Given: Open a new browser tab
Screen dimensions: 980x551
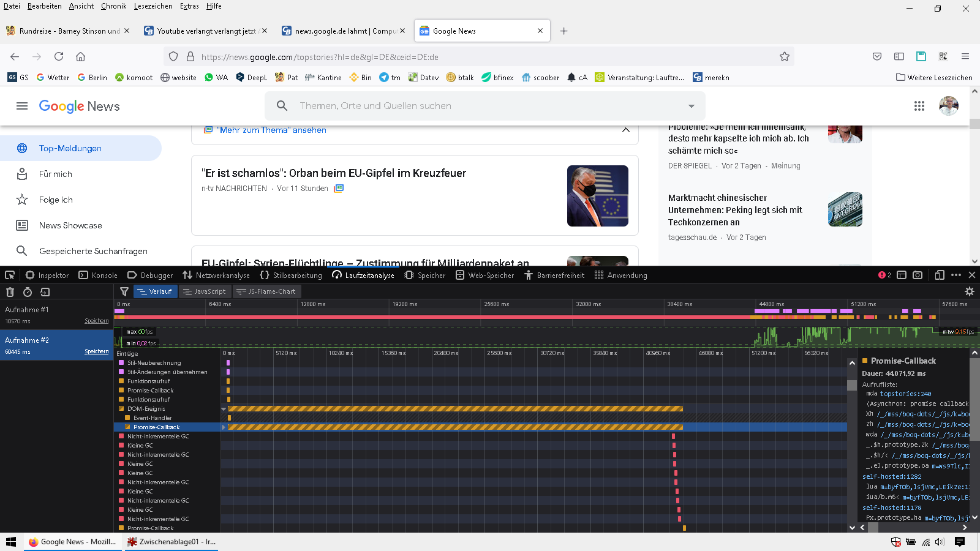Looking at the screenshot, I should coord(563,31).
